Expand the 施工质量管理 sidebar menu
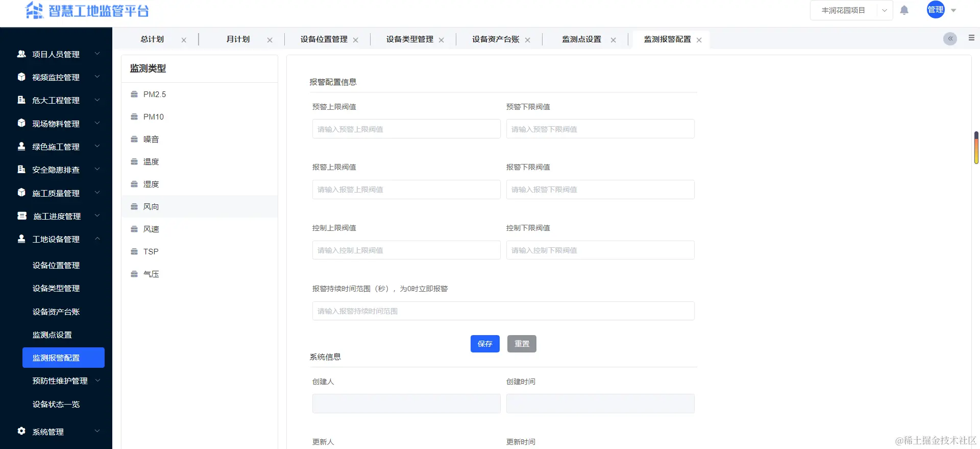Viewport: 980px width, 449px height. click(x=56, y=193)
